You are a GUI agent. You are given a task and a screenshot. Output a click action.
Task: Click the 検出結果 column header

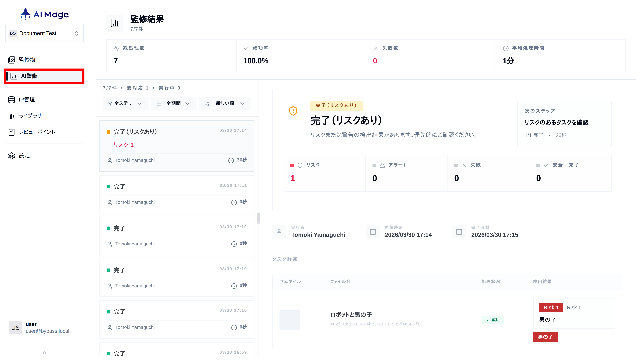point(542,281)
